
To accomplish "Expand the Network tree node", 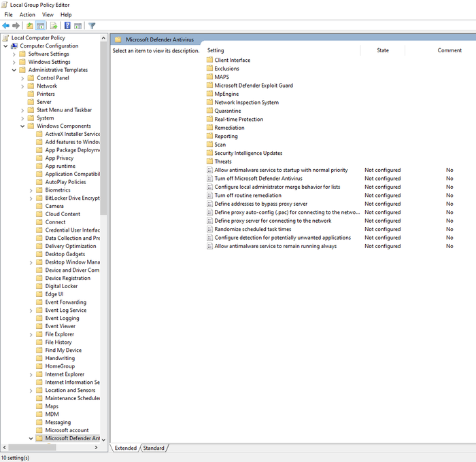I will [22, 86].
